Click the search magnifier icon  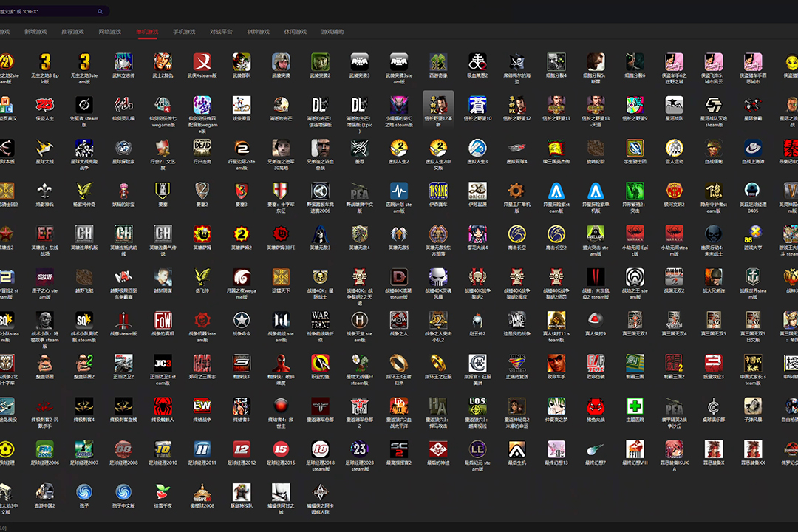click(x=100, y=11)
